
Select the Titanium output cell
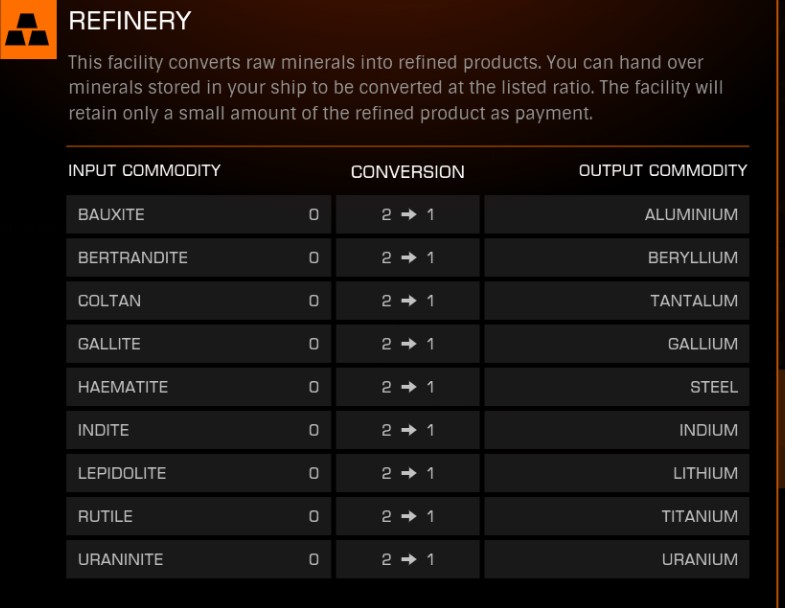617,516
